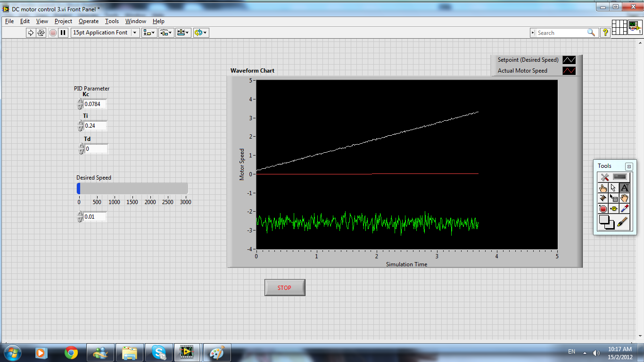Open the Operate menu

(89, 21)
